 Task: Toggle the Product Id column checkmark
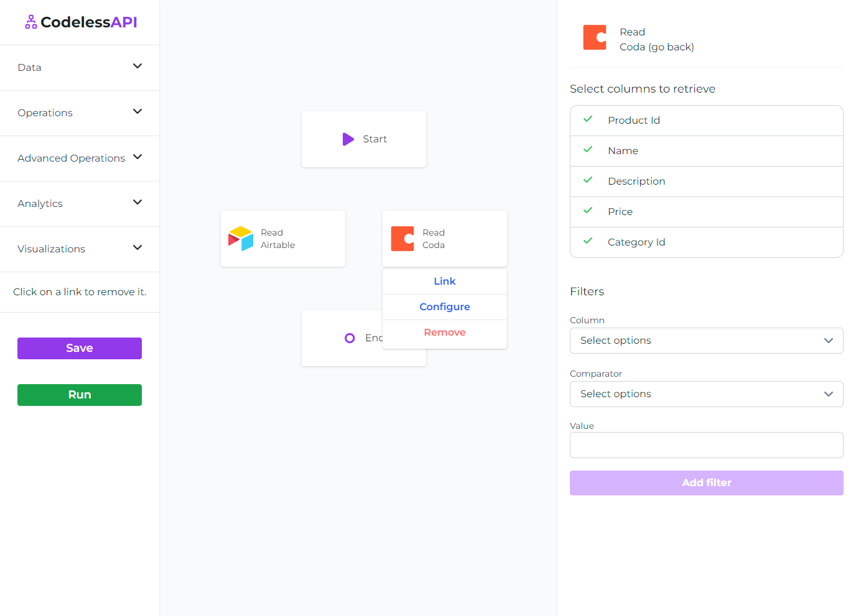(x=588, y=119)
